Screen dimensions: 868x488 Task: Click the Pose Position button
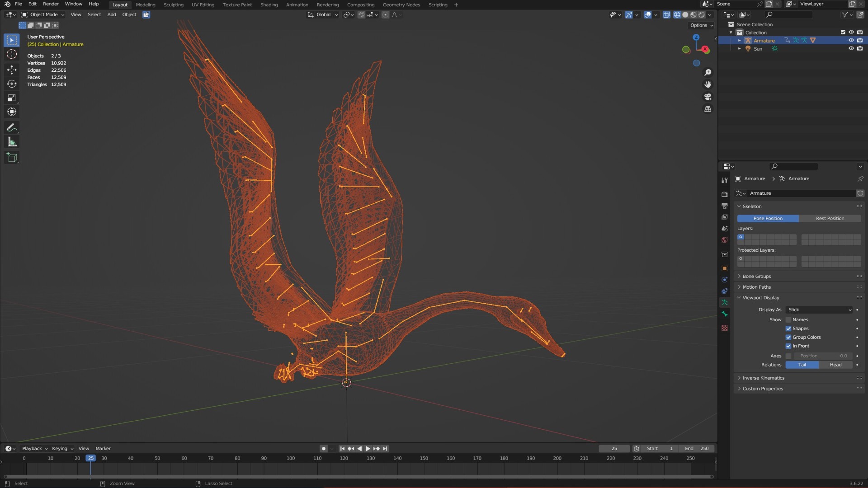click(x=768, y=219)
